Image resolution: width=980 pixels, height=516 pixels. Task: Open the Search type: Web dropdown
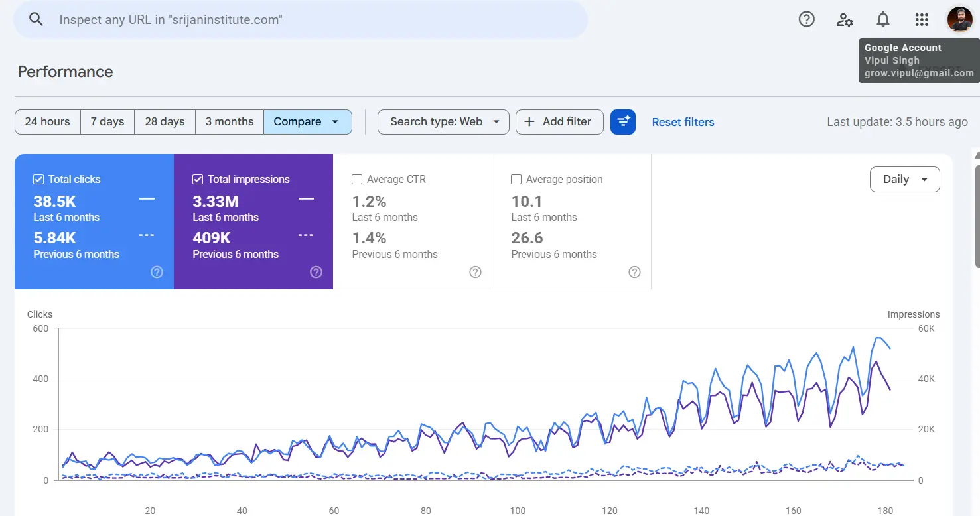click(x=443, y=122)
